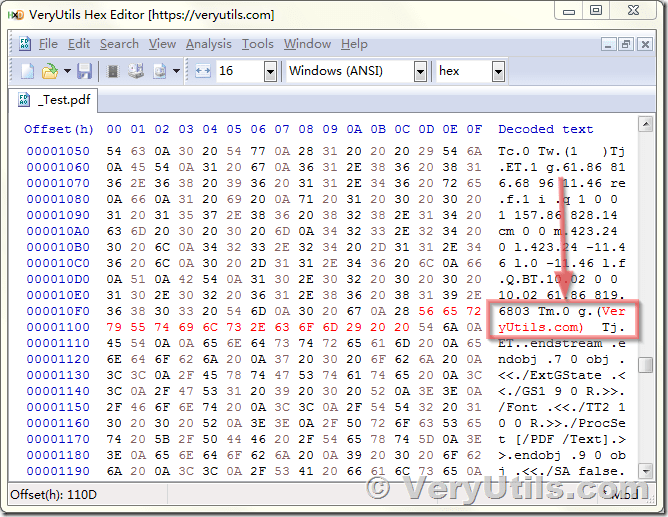Click status bar text Offset(h): 110D
Image resolution: width=668 pixels, height=517 pixels.
click(53, 495)
